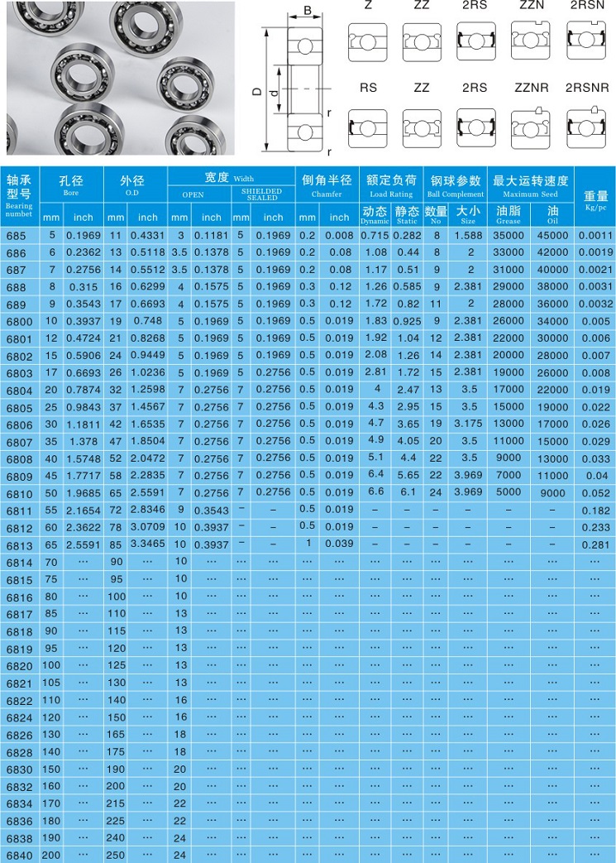Screen dimensions: 616x863
Task: Click the 动态 Dynamic subheader
Action: [375, 214]
